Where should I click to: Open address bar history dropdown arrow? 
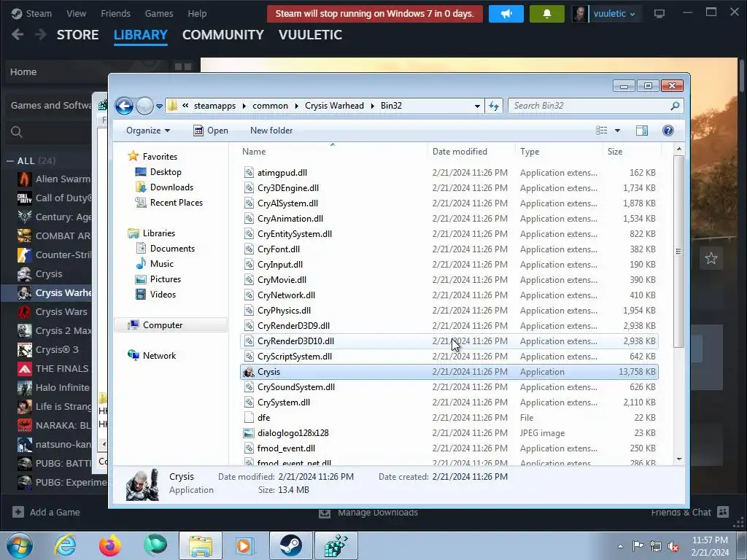[x=477, y=106]
